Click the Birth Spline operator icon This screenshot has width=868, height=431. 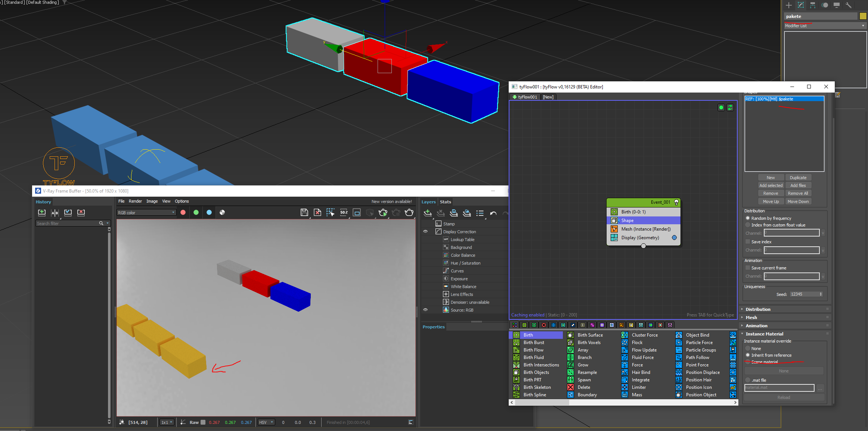(516, 395)
